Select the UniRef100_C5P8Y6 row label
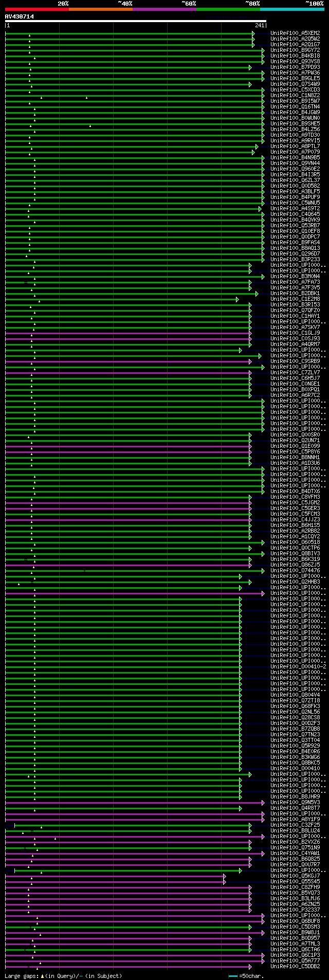The image size is (329, 980). (295, 451)
